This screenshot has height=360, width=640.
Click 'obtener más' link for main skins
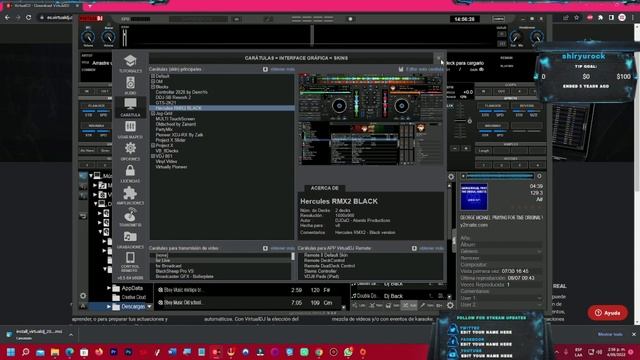point(282,69)
